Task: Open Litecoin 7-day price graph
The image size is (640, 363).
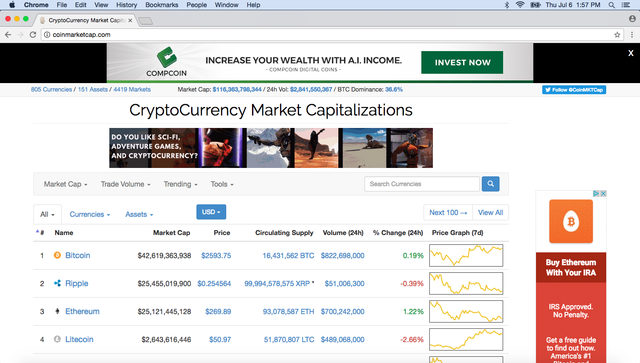Action: pyautogui.click(x=466, y=339)
